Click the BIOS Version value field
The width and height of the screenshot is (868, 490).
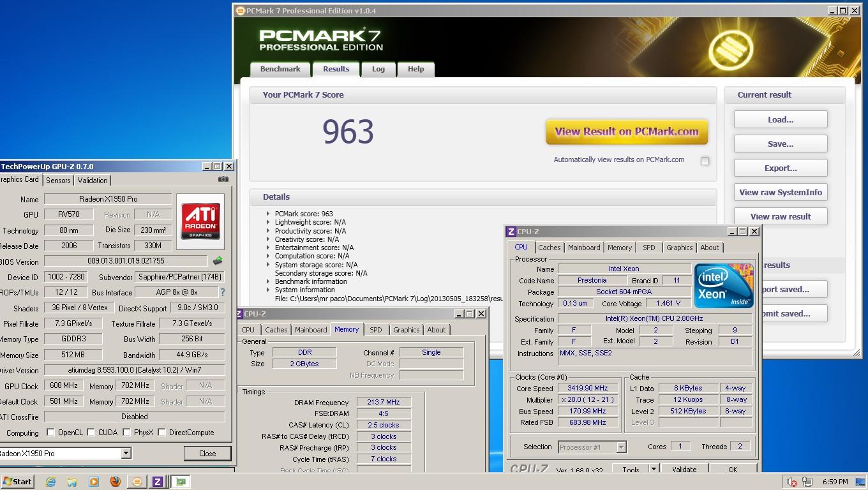tap(126, 261)
